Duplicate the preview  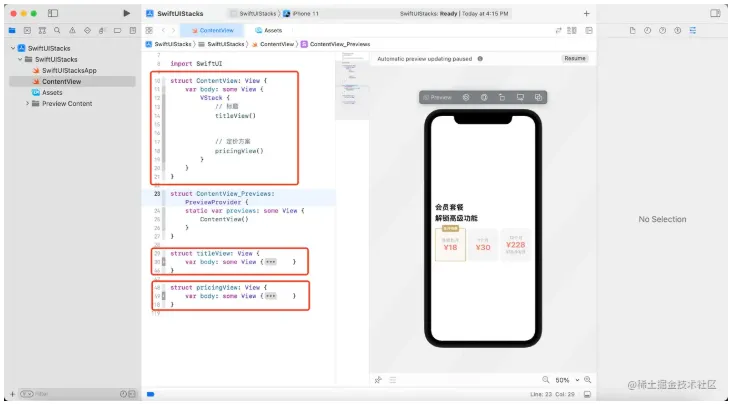coord(538,98)
